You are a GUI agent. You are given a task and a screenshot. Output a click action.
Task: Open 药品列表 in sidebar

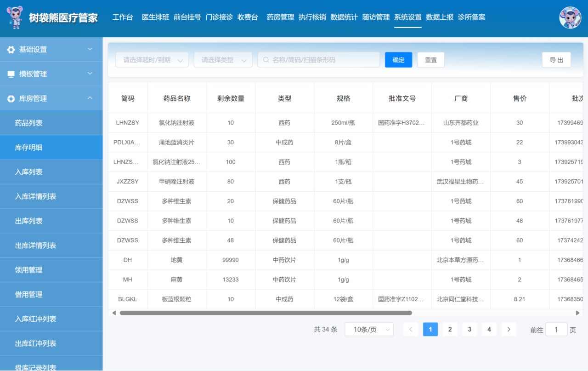click(x=51, y=123)
